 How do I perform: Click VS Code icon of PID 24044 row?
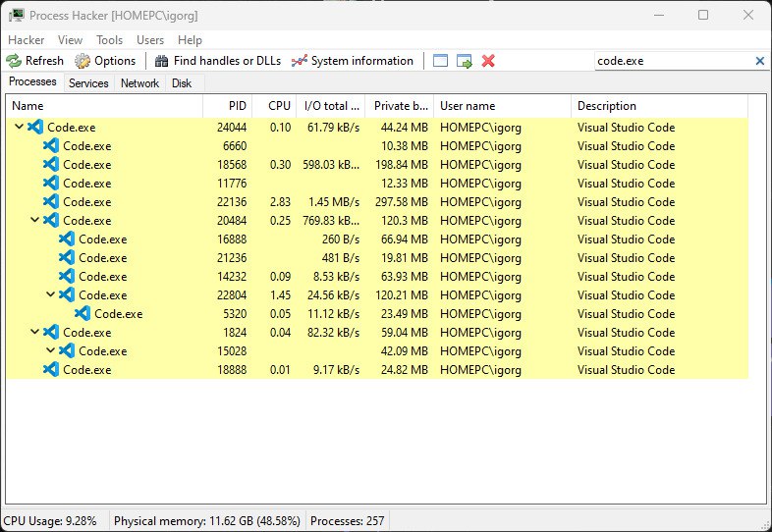[x=35, y=127]
